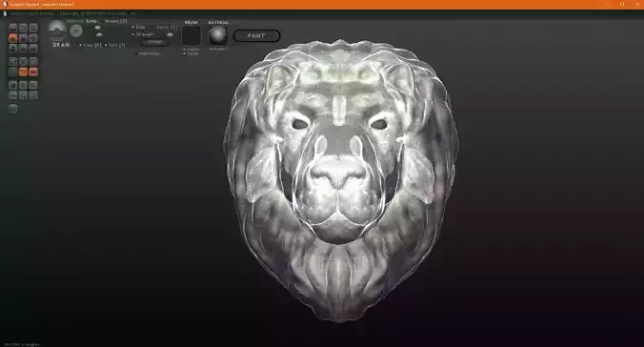Toggle the Soft [S] option
The height and width of the screenshot is (347, 644).
click(x=115, y=45)
